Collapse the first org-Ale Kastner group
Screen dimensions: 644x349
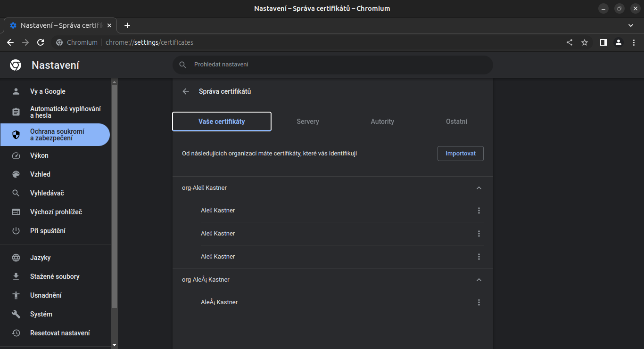coord(479,188)
